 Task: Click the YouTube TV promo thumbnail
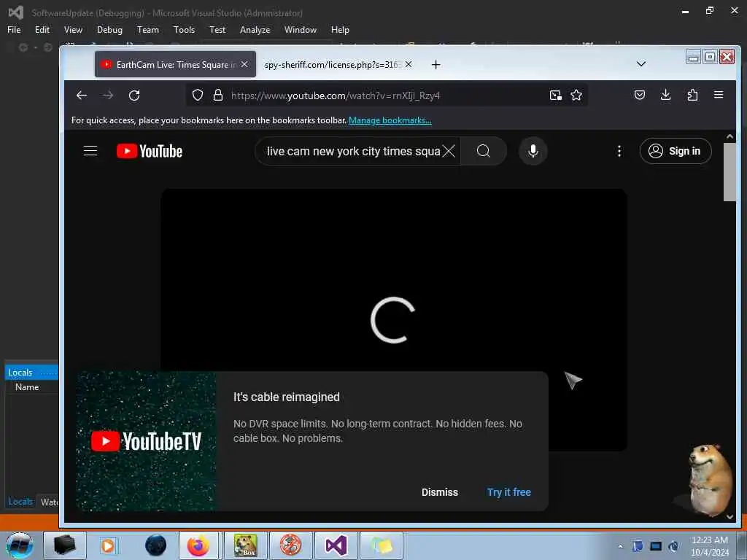pos(146,441)
